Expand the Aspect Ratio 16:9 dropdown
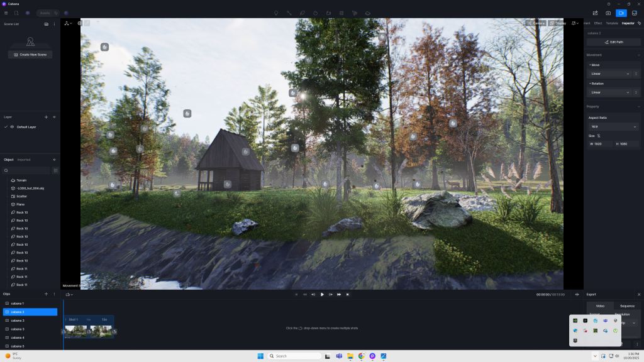The image size is (644, 362). (x=613, y=126)
